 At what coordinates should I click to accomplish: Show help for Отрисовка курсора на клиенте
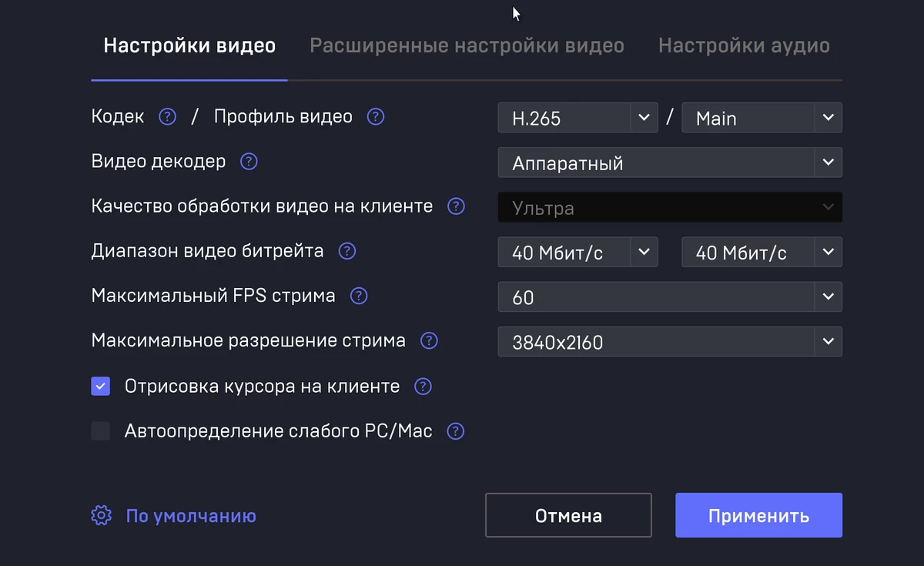point(423,387)
